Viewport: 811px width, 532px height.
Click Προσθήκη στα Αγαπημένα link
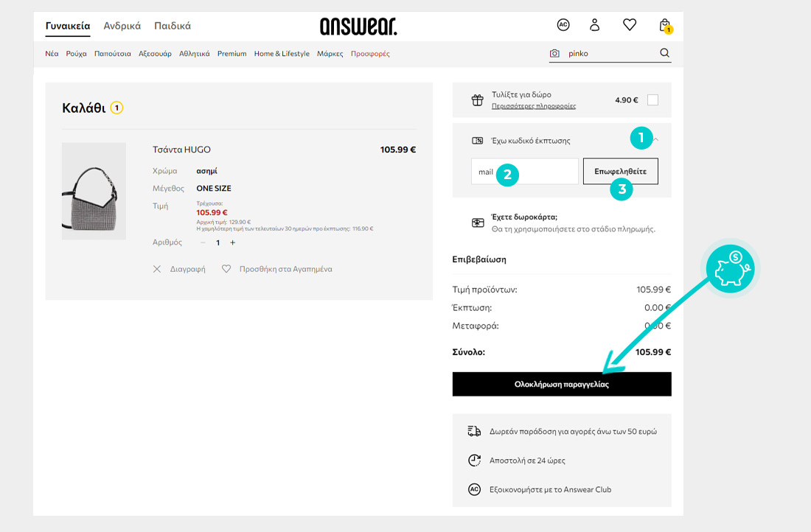(x=285, y=269)
